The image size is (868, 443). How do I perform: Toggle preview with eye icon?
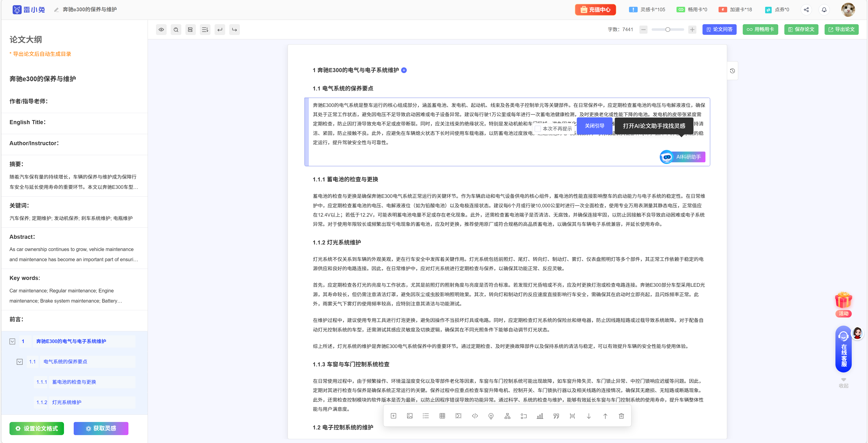(161, 30)
